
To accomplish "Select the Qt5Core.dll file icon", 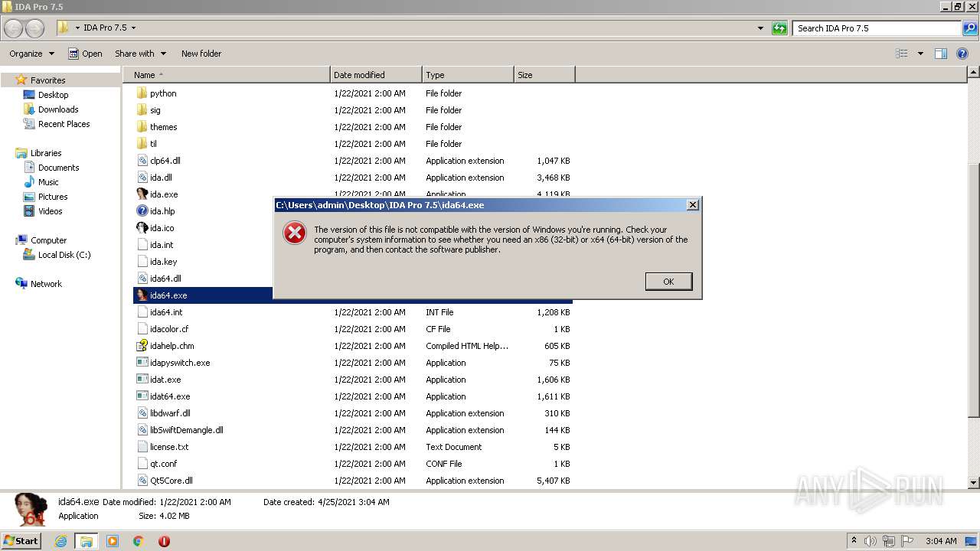I will coord(142,481).
